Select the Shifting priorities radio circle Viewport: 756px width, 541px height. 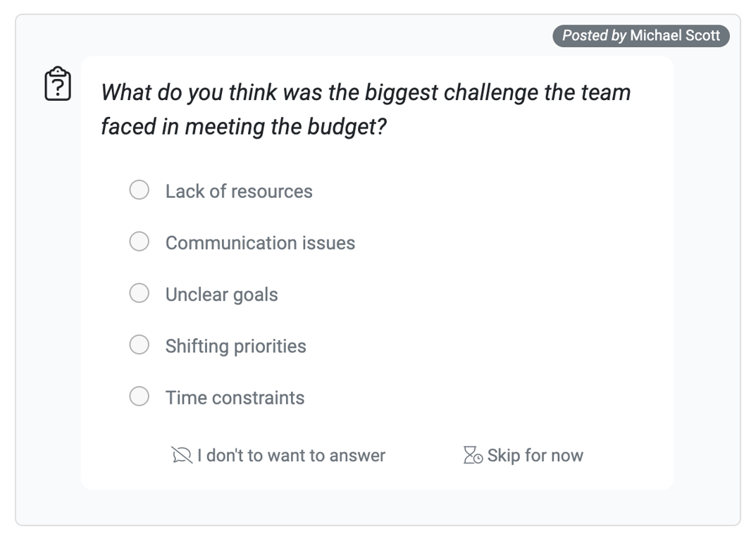point(140,345)
